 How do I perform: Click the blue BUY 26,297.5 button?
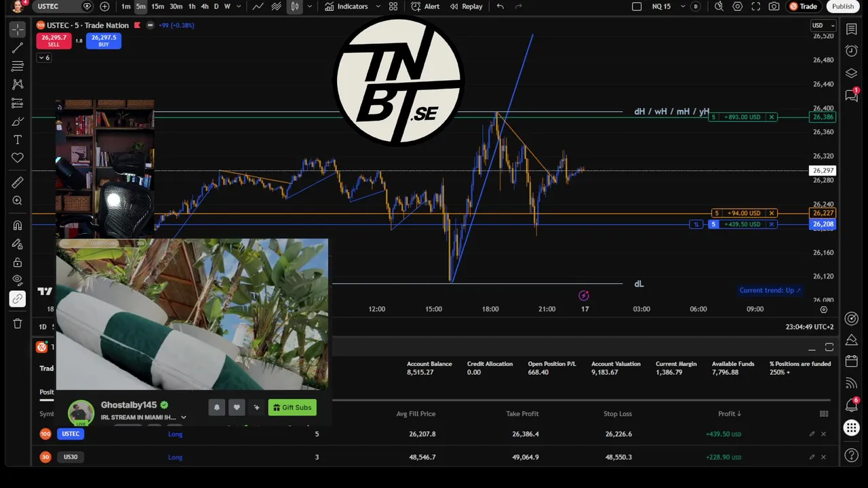104,41
